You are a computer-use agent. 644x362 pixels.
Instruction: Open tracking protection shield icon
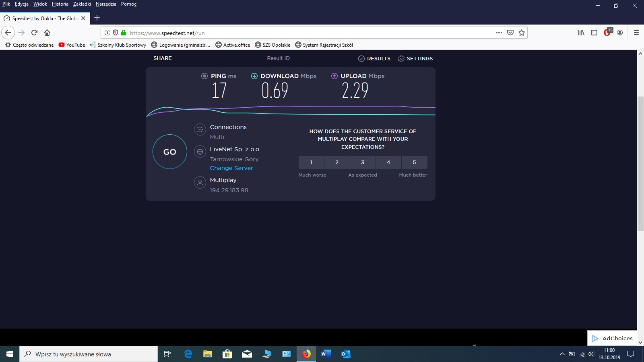(x=116, y=33)
